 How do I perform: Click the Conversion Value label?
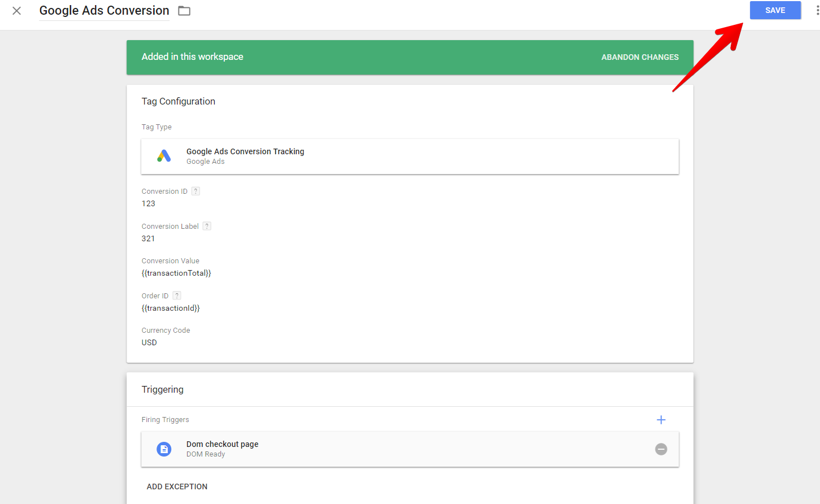pos(170,261)
